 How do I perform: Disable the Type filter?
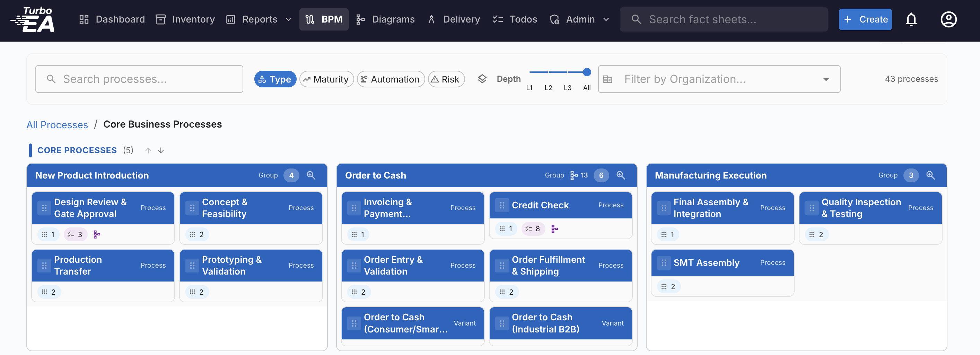[x=275, y=79]
